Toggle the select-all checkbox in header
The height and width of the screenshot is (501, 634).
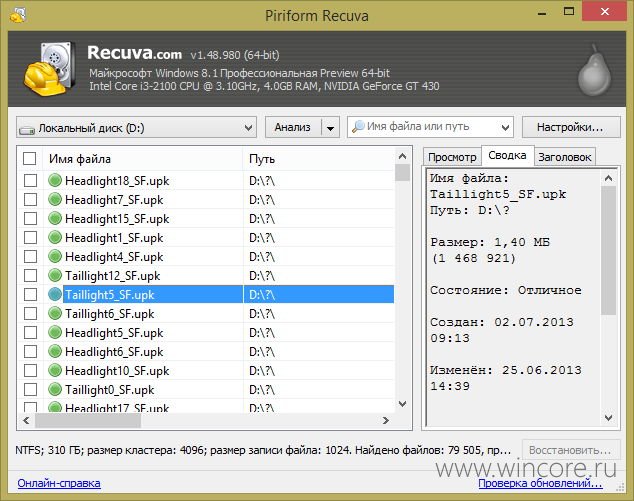tap(30, 159)
